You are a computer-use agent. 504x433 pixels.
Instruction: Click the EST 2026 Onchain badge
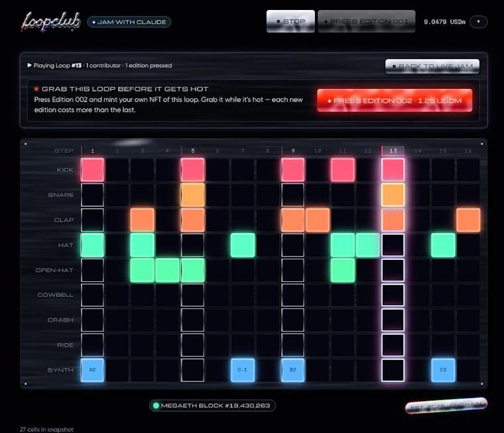pyautogui.click(x=446, y=406)
